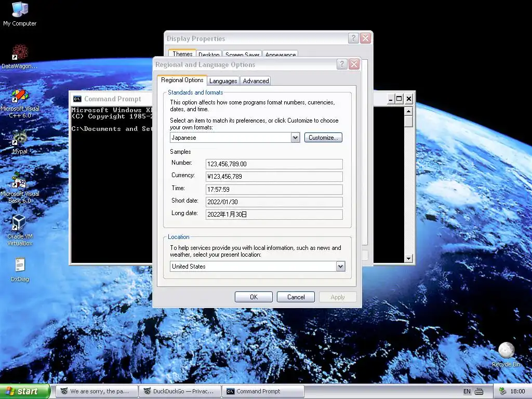Image resolution: width=532 pixels, height=399 pixels.
Task: Select Appearance tab in Display Properties
Action: coord(280,54)
